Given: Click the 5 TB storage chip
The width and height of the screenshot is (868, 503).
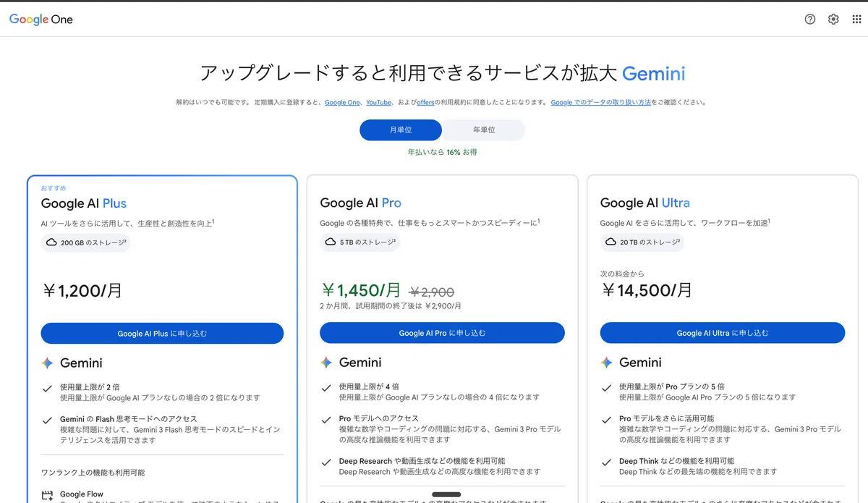Looking at the screenshot, I should click(359, 242).
